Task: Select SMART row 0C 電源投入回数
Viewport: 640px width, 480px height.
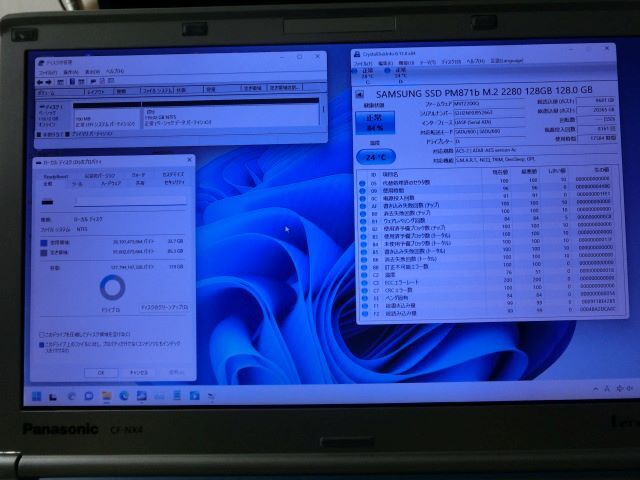Action: [x=486, y=197]
